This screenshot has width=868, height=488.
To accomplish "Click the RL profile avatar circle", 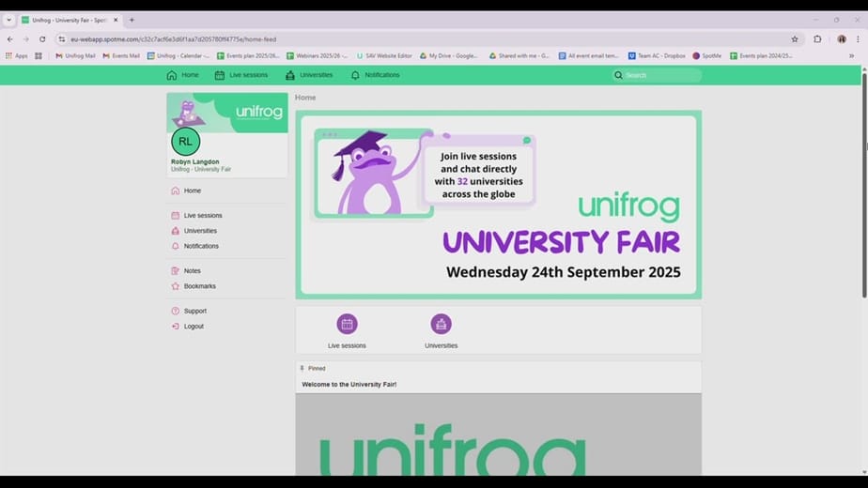I will 185,142.
